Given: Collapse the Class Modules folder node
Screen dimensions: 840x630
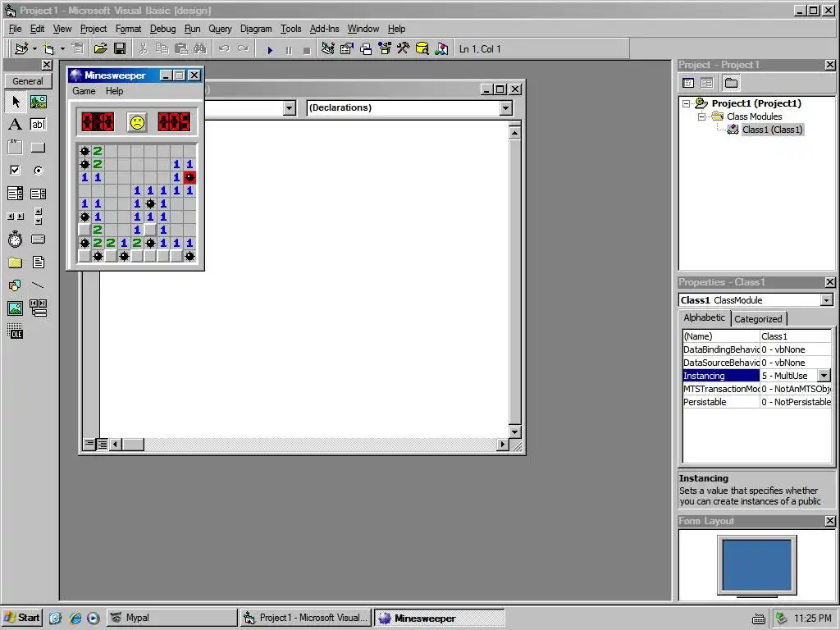Looking at the screenshot, I should coord(701,116).
